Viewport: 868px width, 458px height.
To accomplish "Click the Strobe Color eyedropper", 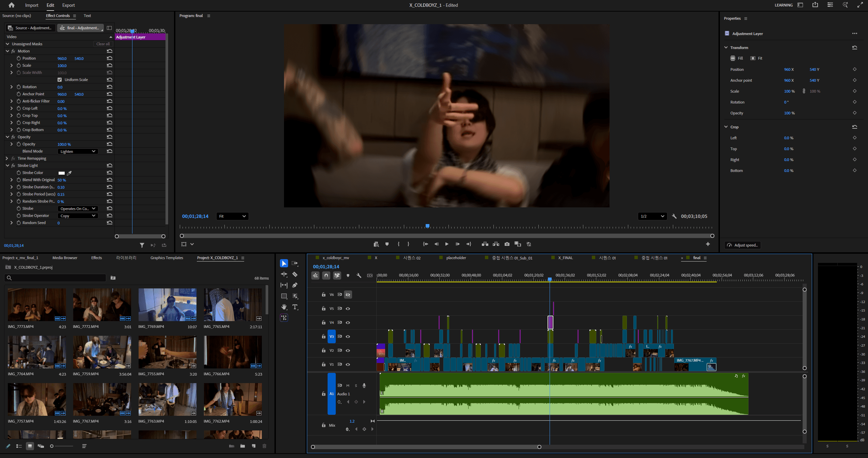I will click(x=69, y=173).
